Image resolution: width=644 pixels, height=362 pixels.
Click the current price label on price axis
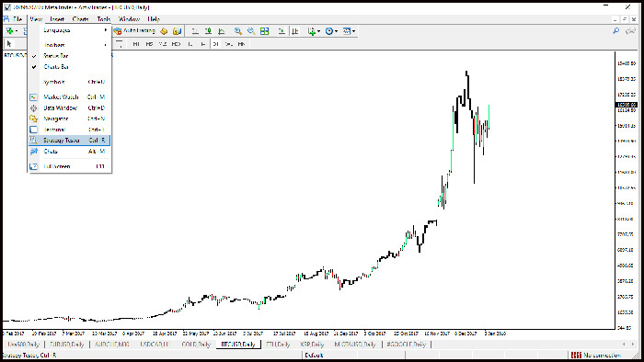pos(627,105)
